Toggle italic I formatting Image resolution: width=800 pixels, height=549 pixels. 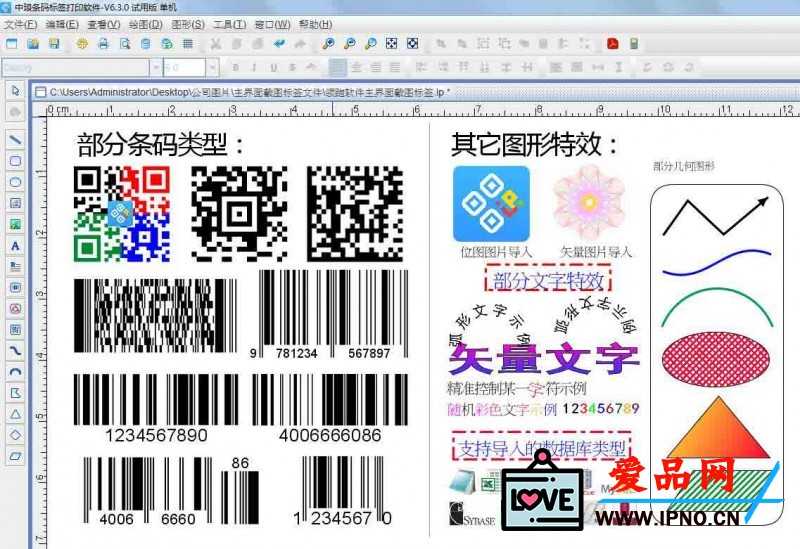pyautogui.click(x=254, y=67)
